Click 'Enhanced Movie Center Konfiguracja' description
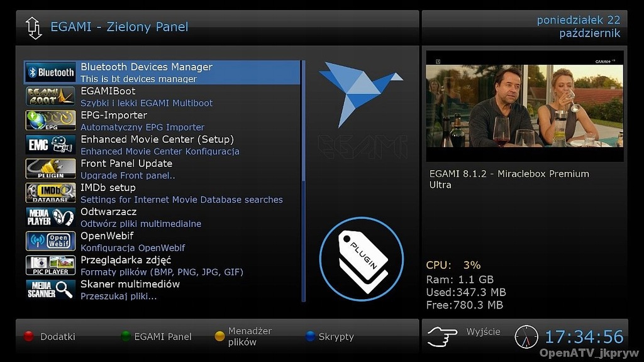Screen dimensions: 644x362 click(x=160, y=151)
